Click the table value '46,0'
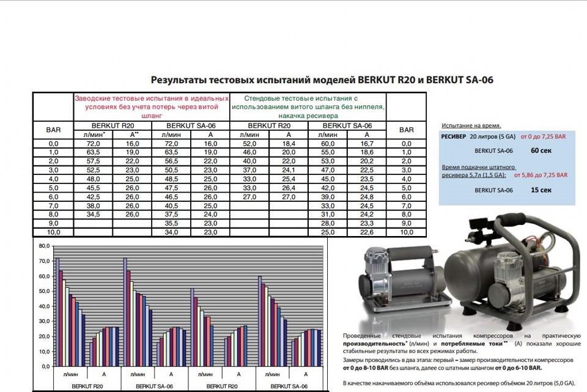Image resolution: width=587 pixels, height=392 pixels. click(x=249, y=152)
